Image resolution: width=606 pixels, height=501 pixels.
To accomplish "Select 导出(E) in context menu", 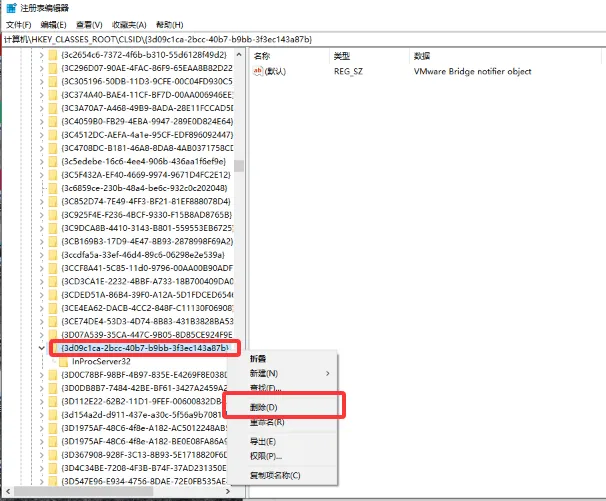I will 263,441.
